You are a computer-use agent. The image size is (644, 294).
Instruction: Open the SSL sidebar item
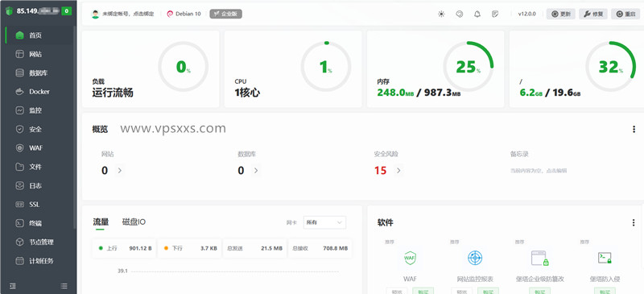39,205
